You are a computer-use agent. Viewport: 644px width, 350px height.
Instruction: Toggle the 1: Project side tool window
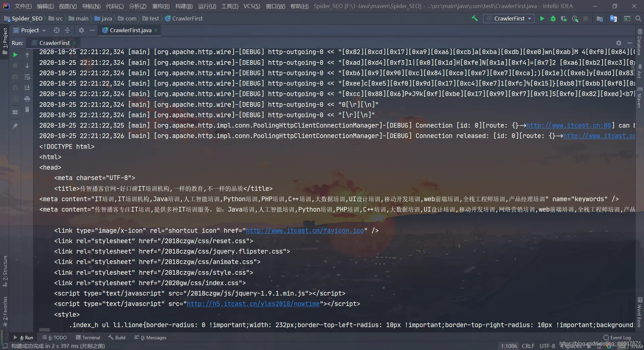click(5, 41)
